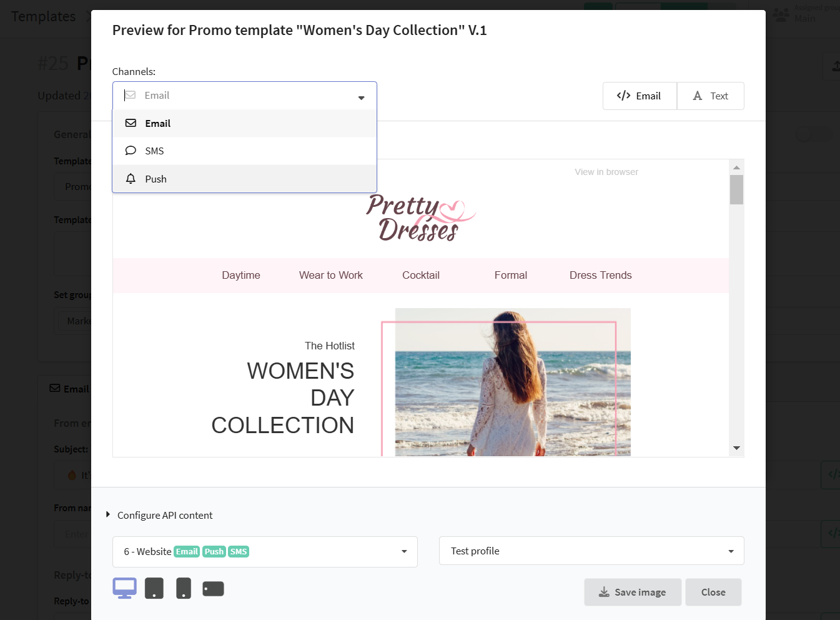Screen dimensions: 840x620
Task: Click the Email envelope icon in list
Action: tap(131, 123)
